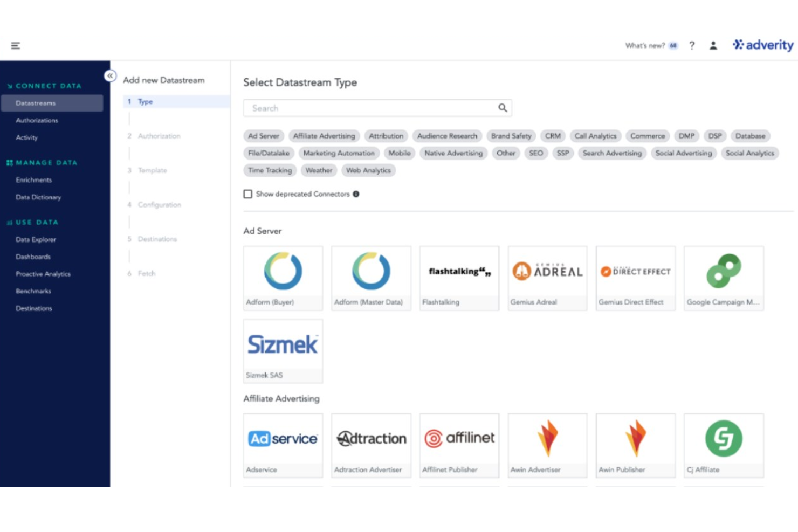Choose the Flashtalking connector
The width and height of the screenshot is (798, 532).
pyautogui.click(x=459, y=278)
